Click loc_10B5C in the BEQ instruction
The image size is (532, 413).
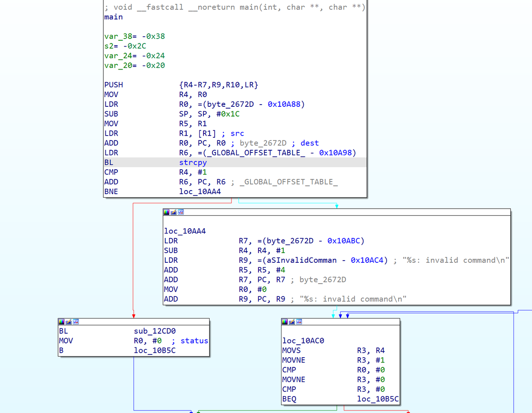378,399
